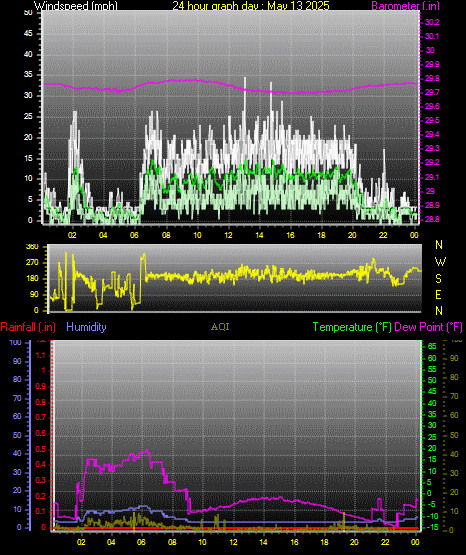Click hour label 14 under windspeed graph
466x555 pixels.
(259, 235)
